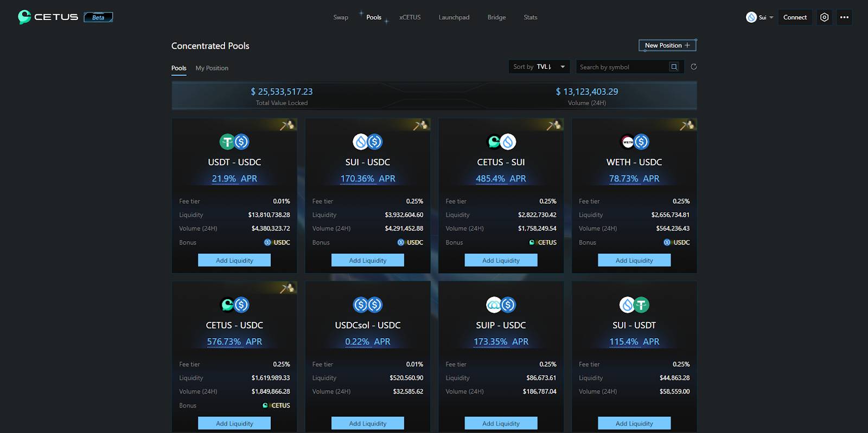The width and height of the screenshot is (868, 433).
Task: Click the refresh pools icon
Action: (693, 67)
